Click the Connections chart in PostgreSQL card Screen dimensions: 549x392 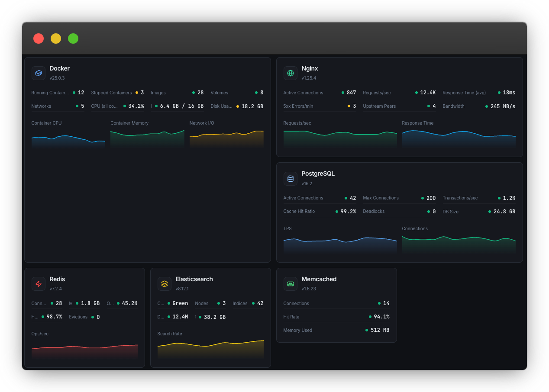(459, 244)
